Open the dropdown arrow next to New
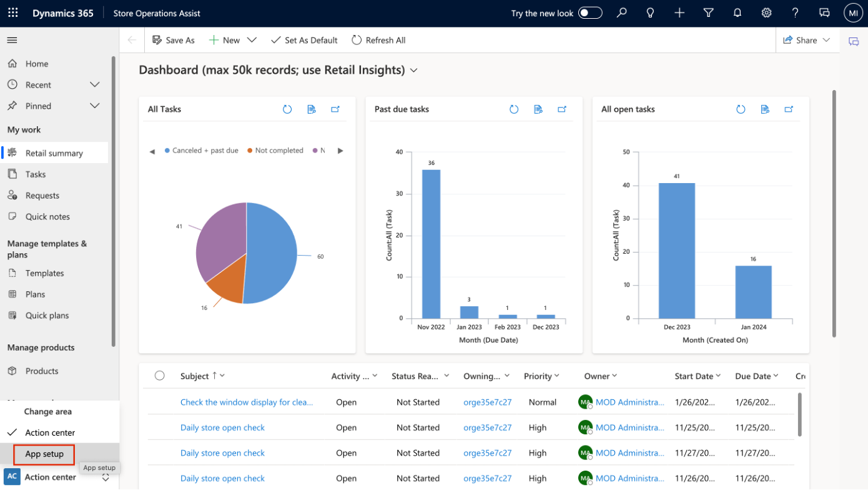Image resolution: width=868 pixels, height=490 pixels. [252, 40]
